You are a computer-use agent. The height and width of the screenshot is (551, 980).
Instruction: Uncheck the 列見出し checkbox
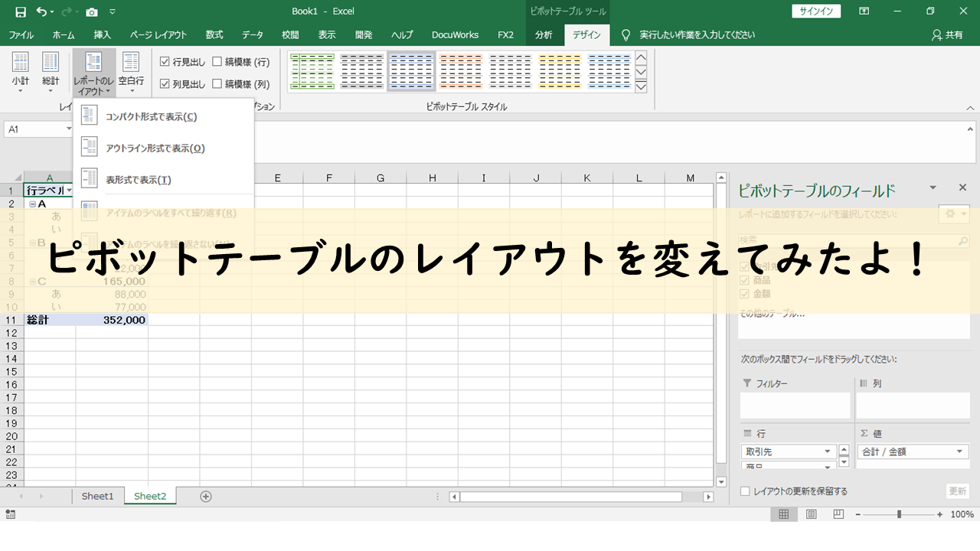[165, 83]
